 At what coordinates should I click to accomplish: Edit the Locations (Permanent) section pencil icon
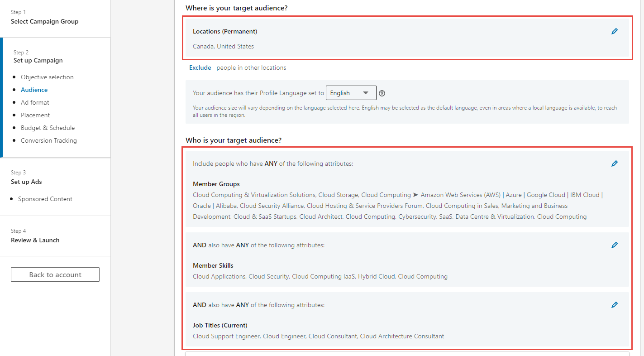pos(614,31)
